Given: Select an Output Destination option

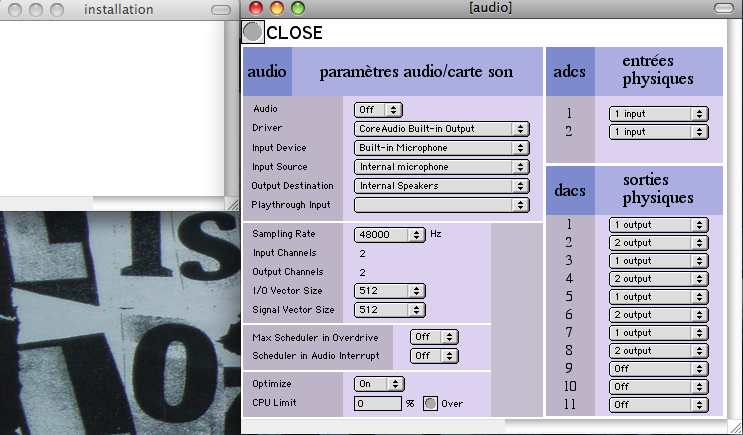Looking at the screenshot, I should 441,186.
